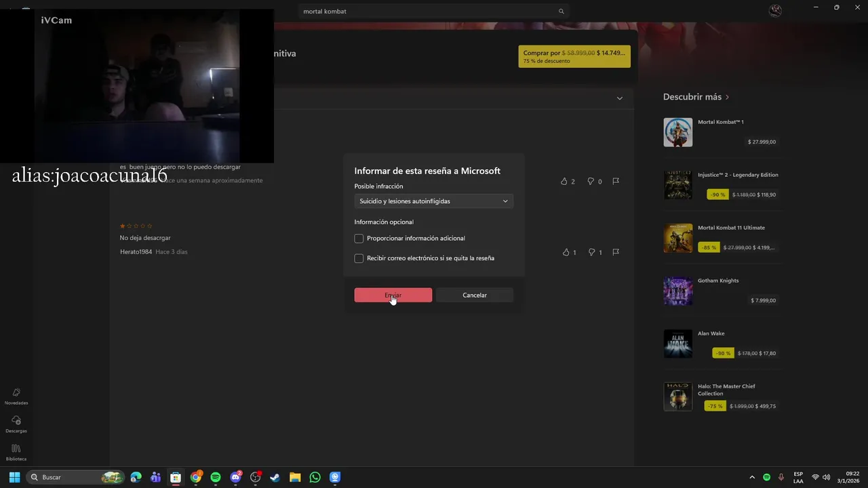This screenshot has height=488, width=868.
Task: Open the Biblioteca section in sidebar
Action: [16, 453]
